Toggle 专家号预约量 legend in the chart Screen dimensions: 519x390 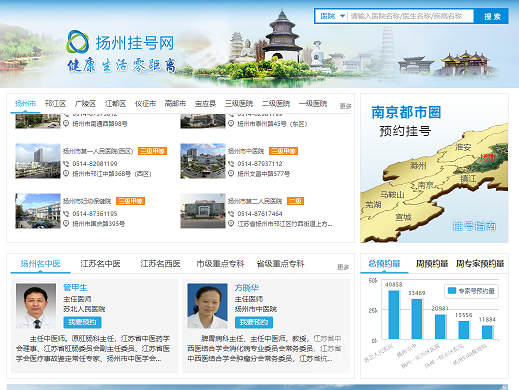[471, 291]
